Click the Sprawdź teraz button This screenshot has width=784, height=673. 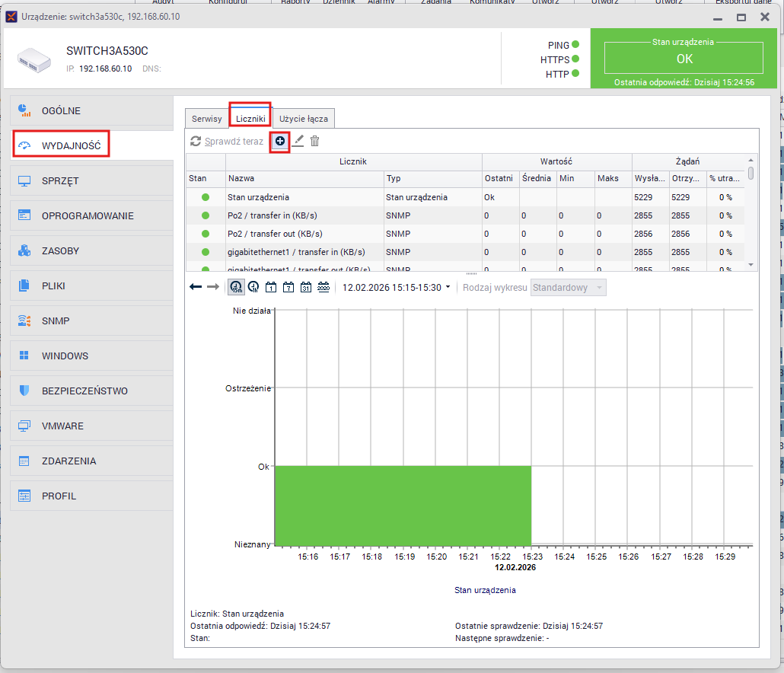pos(227,141)
